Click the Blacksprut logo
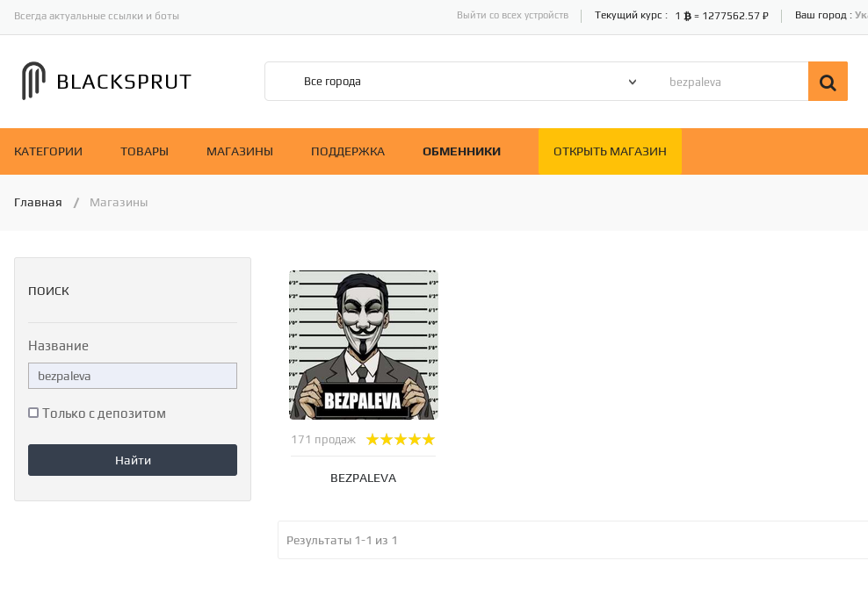 click(106, 82)
